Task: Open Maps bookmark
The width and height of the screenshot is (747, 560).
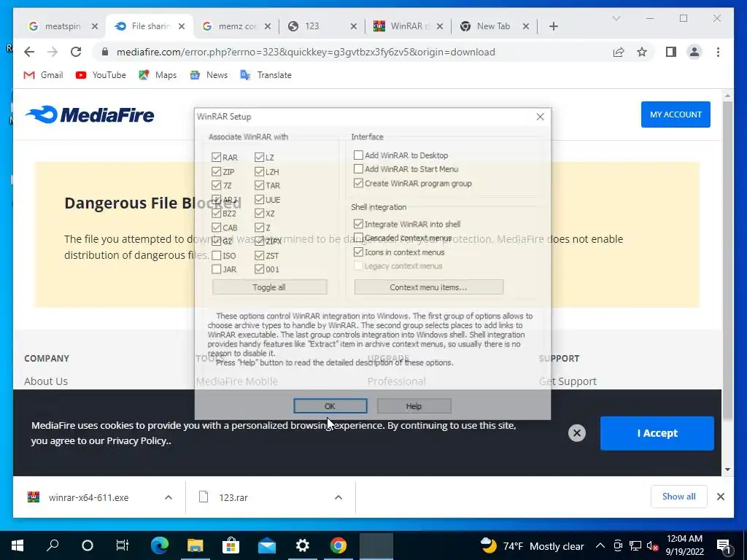Action: (x=158, y=75)
